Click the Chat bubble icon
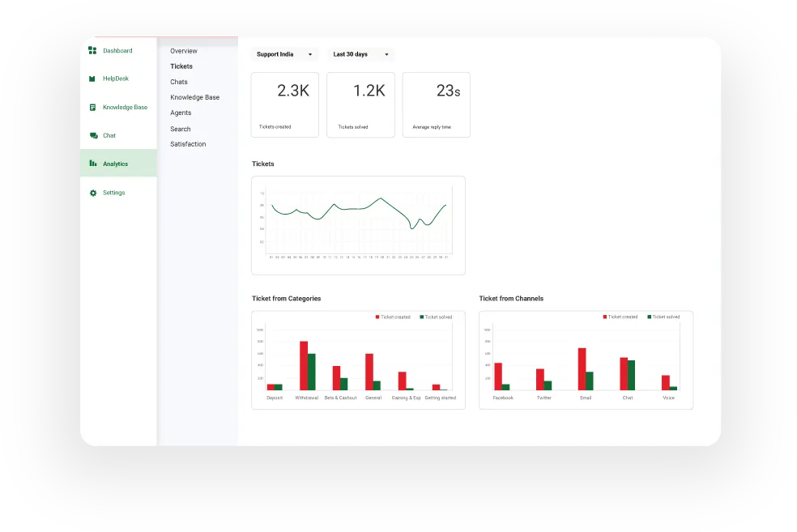This screenshot has width=797, height=532. [92, 136]
